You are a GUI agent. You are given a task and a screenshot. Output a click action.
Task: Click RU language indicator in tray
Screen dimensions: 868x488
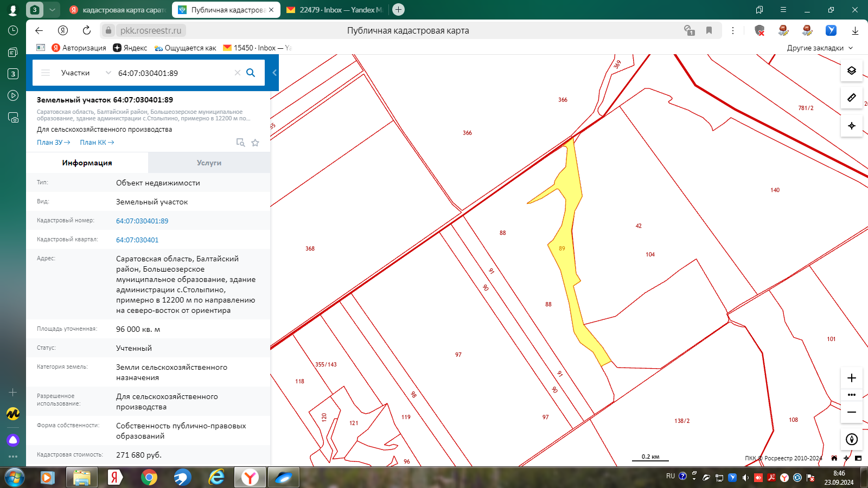coord(671,476)
